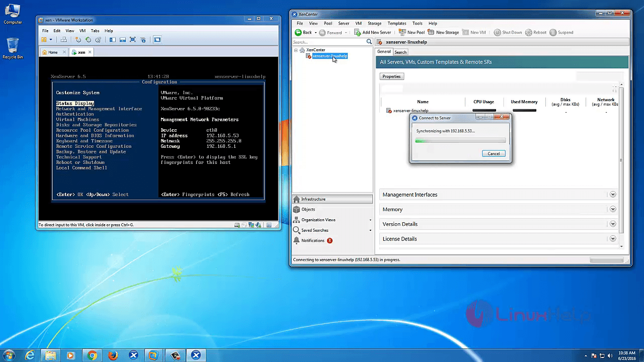Toggle the VMware library sidebar icon
The image size is (644, 362).
click(x=112, y=40)
